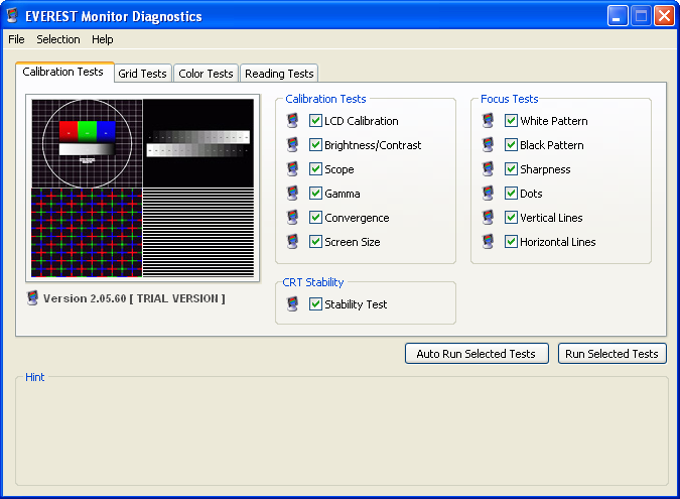Disable the Stability Test checkbox
The image size is (680, 499).
[315, 304]
